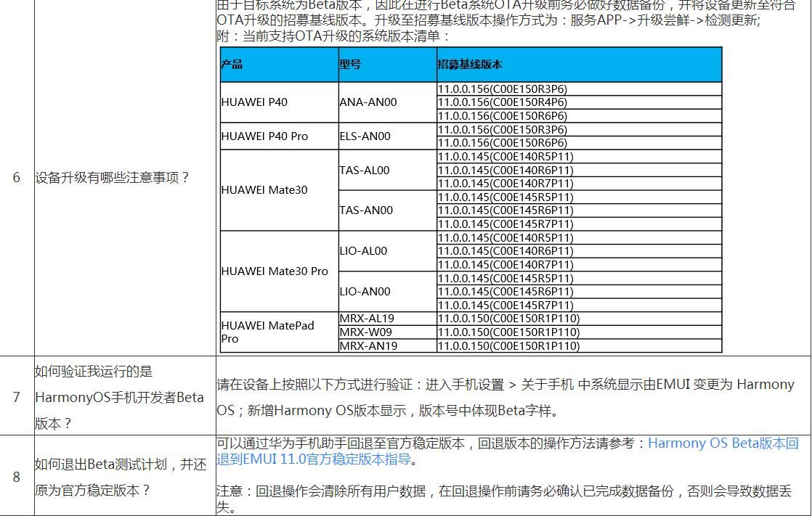Click the question 设备升级有哪些注意事项？
This screenshot has width=812, height=516.
(x=113, y=178)
